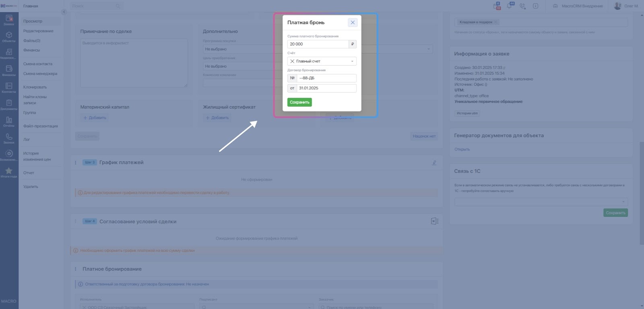Viewport: 644px width, 309px height.
Task: Open Контакты in the left sidebar
Action: [x=9, y=87]
